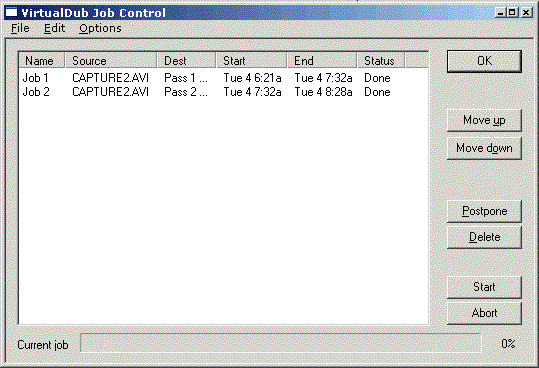Viewport: 539px width, 368px height.
Task: Open the Options menu
Action: 100,28
